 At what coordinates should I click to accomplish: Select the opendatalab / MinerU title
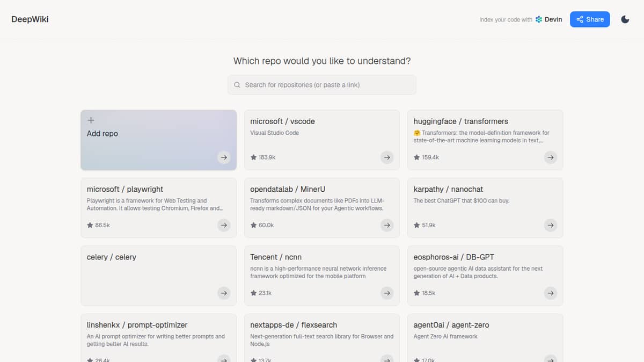[x=288, y=189]
